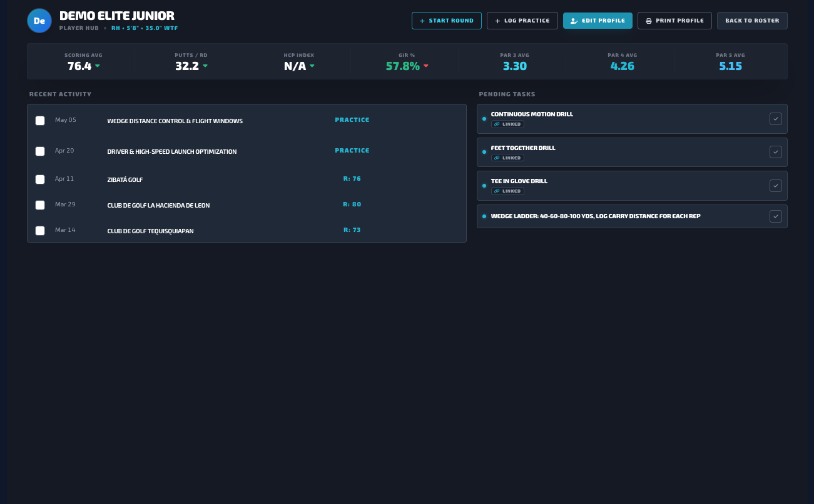Mark Tee in Glove Drill as complete

point(776,185)
